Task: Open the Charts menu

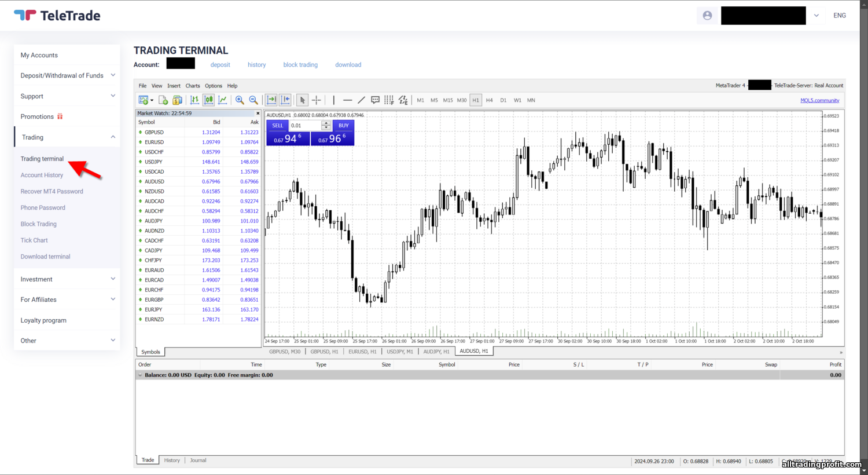Action: pos(193,86)
